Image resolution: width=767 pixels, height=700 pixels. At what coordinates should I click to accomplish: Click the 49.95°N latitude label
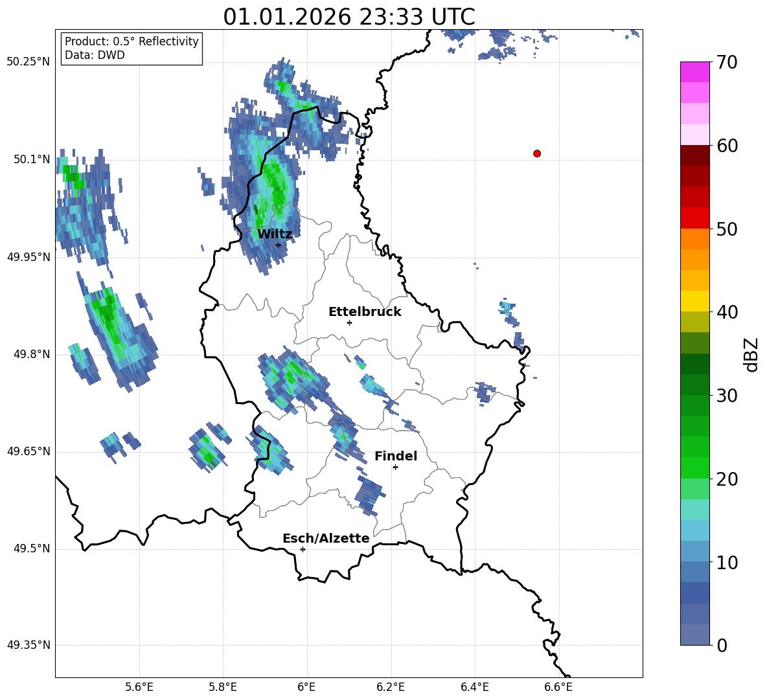coord(29,257)
